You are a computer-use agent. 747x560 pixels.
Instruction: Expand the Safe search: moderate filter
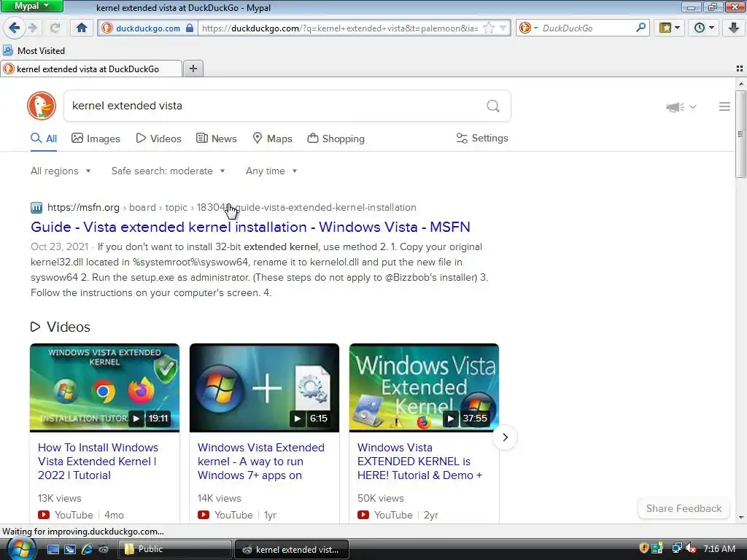click(169, 171)
